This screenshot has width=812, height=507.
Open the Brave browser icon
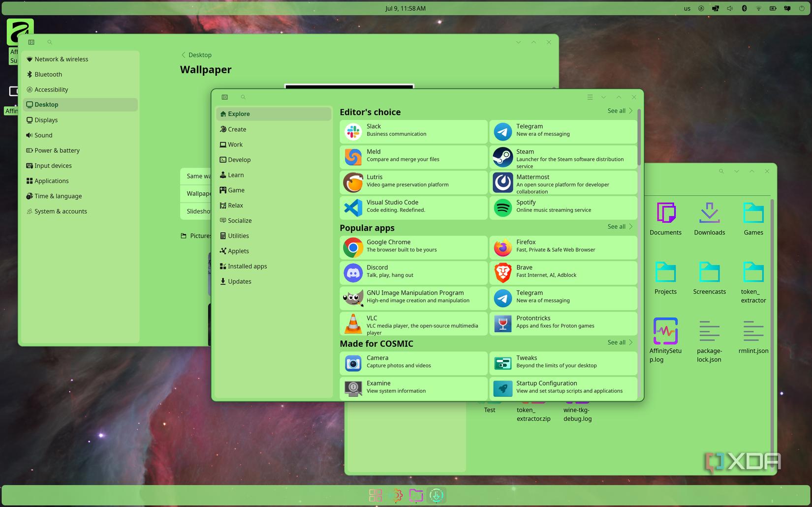[502, 273]
